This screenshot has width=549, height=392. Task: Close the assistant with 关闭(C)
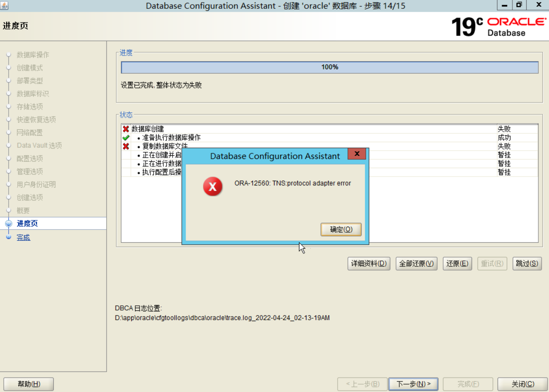(523, 384)
